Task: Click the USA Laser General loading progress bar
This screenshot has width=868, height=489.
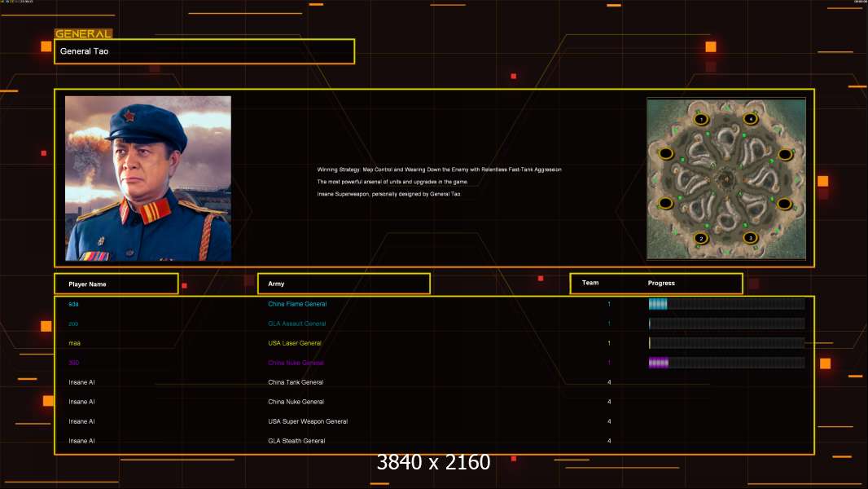Action: coord(726,343)
